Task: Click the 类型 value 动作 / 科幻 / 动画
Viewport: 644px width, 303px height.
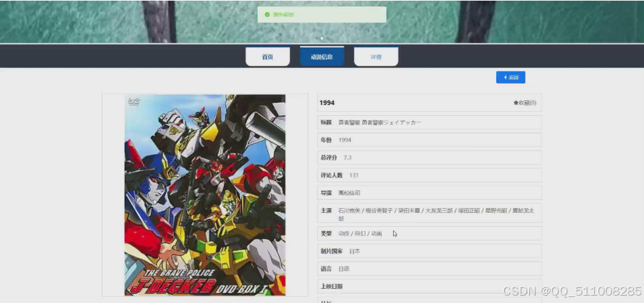Action: tap(360, 233)
